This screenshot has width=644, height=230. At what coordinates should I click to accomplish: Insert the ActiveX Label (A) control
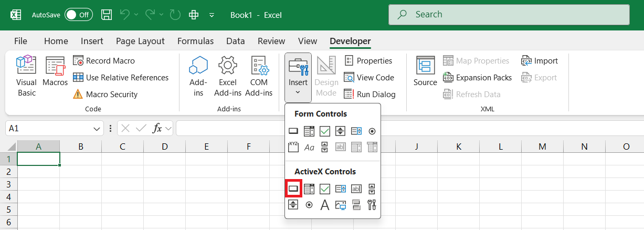coord(325,205)
